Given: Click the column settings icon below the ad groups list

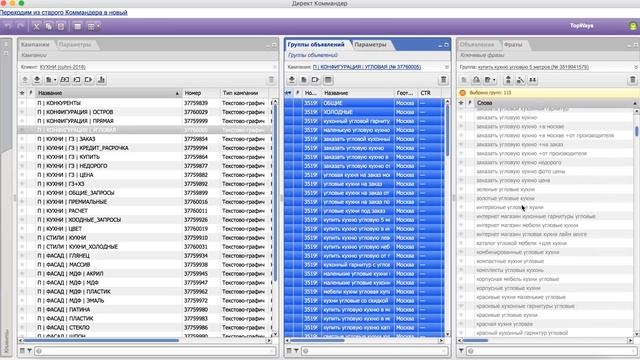Looking at the screenshot, I should [x=289, y=351].
